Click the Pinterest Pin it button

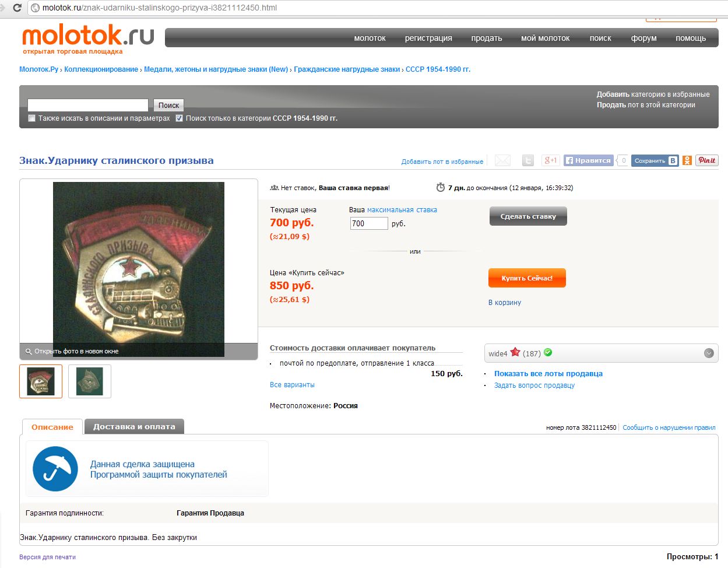pyautogui.click(x=707, y=160)
